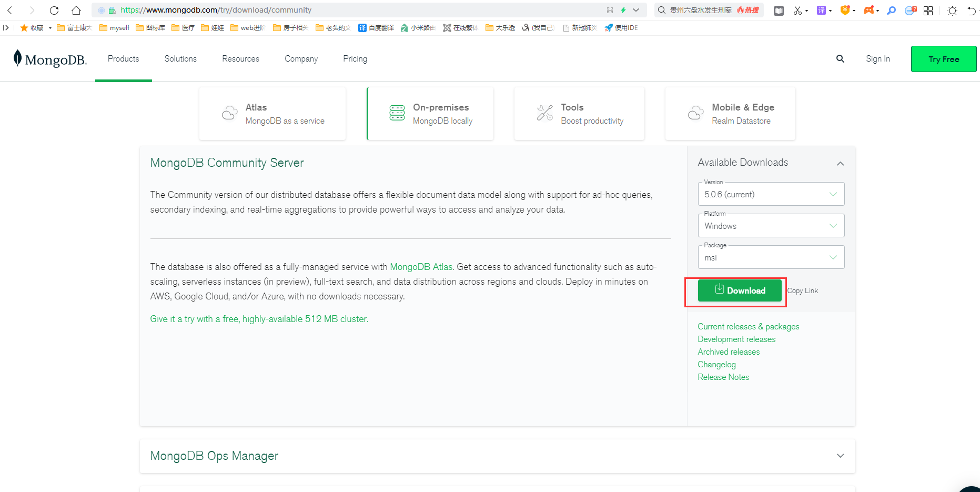Click the scissors screenshot tool icon

tap(798, 11)
